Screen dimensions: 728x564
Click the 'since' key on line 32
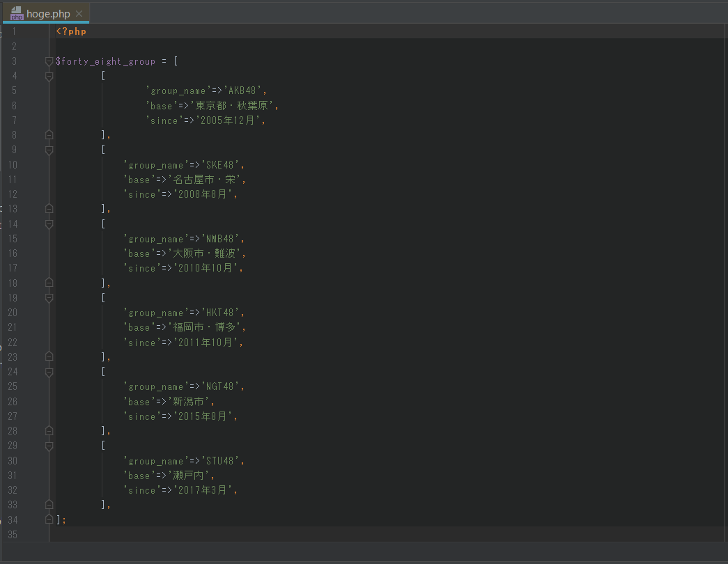142,489
